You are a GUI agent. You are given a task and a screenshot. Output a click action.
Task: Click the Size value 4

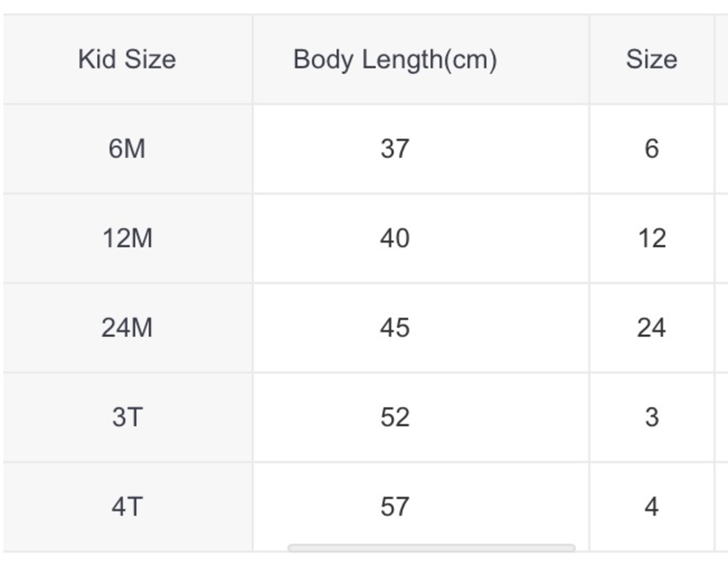652,506
